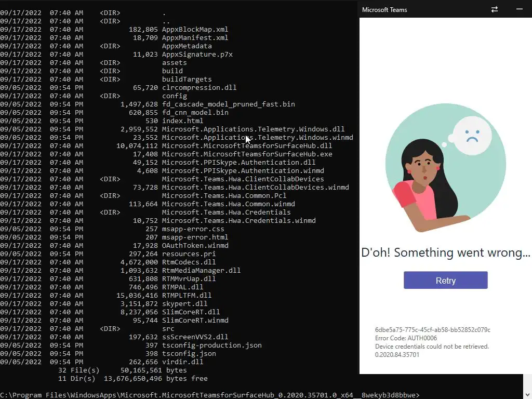
Task: Click Microsoft.MicrosoftTeamsforSurfaceHub.dll entry
Action: [247, 146]
